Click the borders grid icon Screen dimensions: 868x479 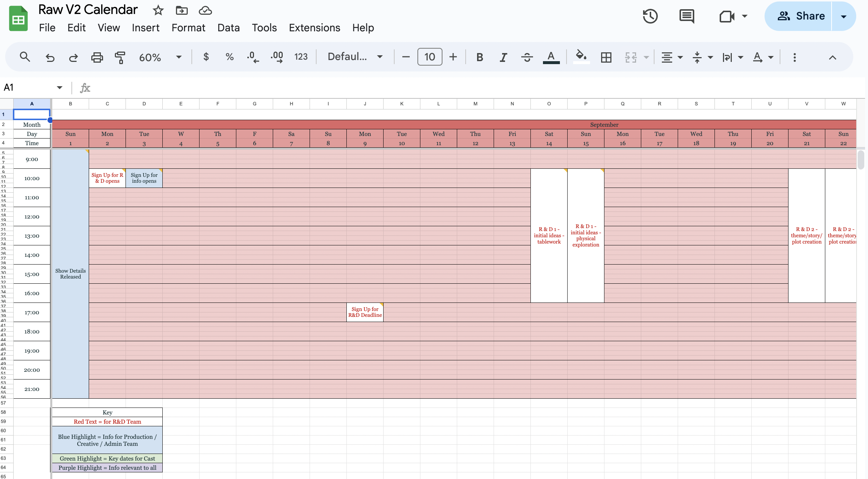click(x=606, y=57)
